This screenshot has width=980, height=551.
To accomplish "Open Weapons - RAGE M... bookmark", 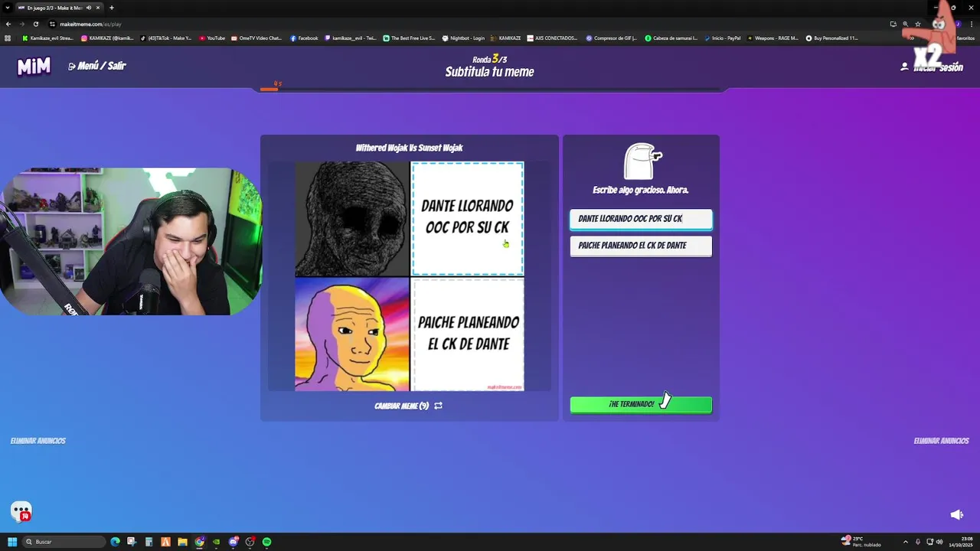I will tap(773, 38).
